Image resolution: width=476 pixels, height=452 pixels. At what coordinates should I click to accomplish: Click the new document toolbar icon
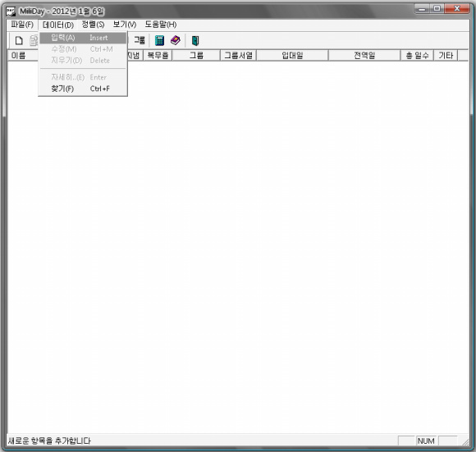(x=19, y=40)
